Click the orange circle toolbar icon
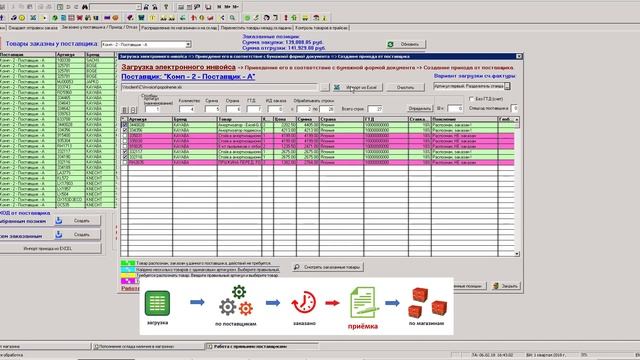The height and width of the screenshot is (360, 640). 116,18
